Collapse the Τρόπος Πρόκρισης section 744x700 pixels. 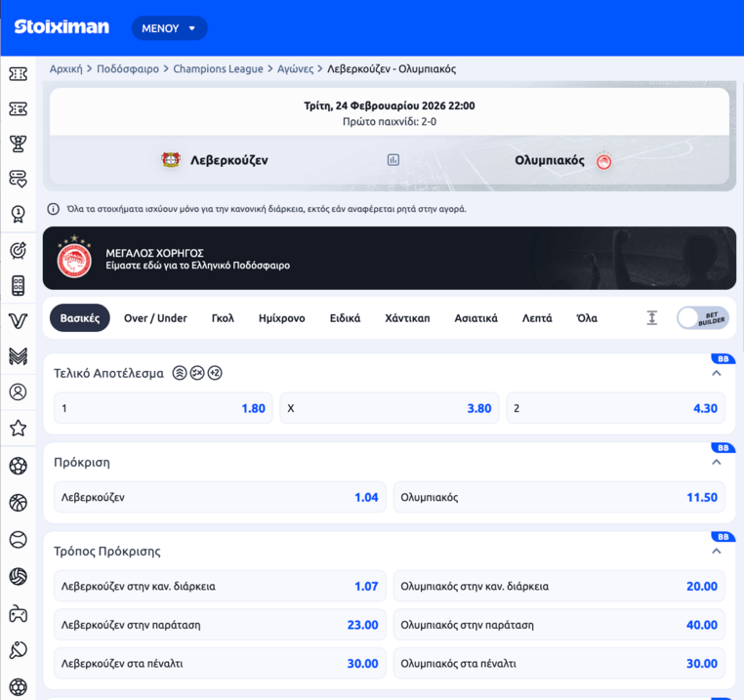coord(716,551)
